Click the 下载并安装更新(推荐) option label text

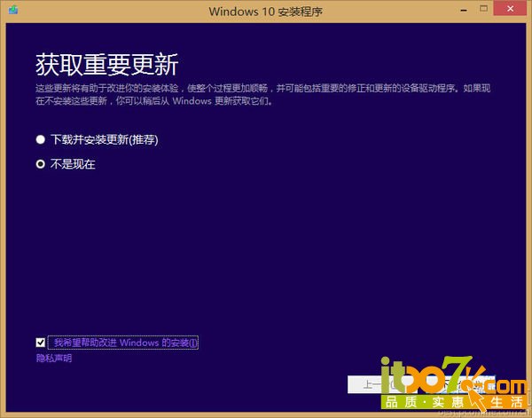104,139
